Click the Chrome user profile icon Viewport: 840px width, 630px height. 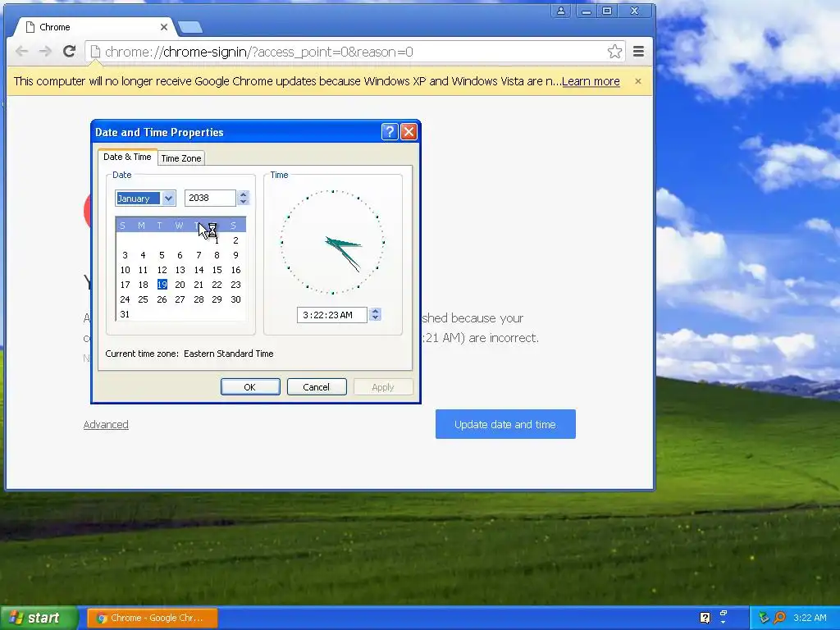pos(561,11)
